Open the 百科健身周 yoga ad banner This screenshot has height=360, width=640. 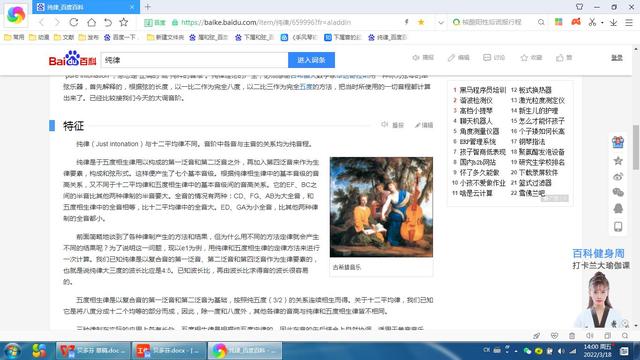click(x=601, y=287)
